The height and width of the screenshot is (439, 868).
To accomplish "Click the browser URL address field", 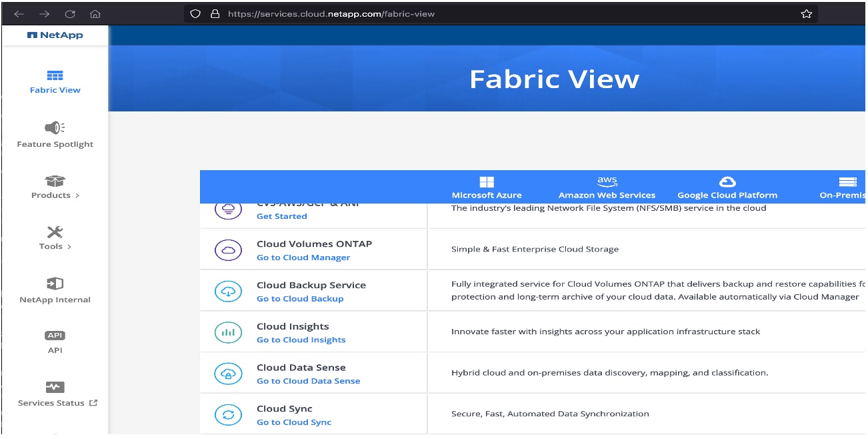I will coord(467,14).
